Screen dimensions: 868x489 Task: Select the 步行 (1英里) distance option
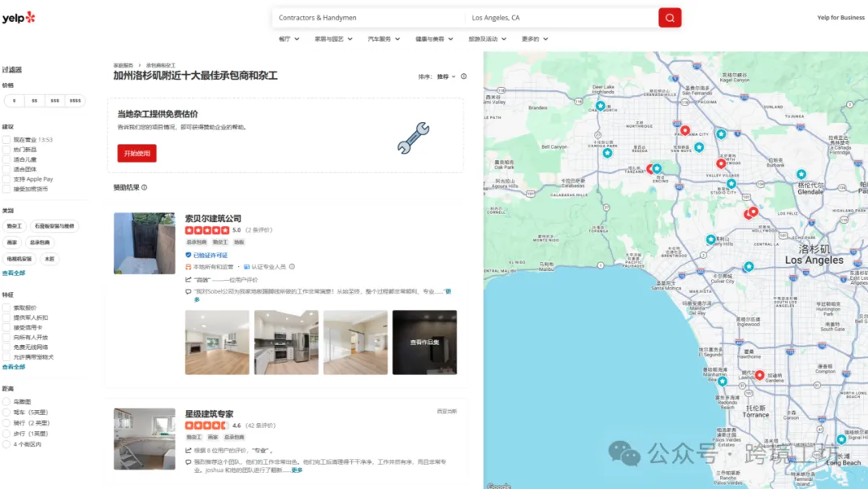(x=8, y=432)
